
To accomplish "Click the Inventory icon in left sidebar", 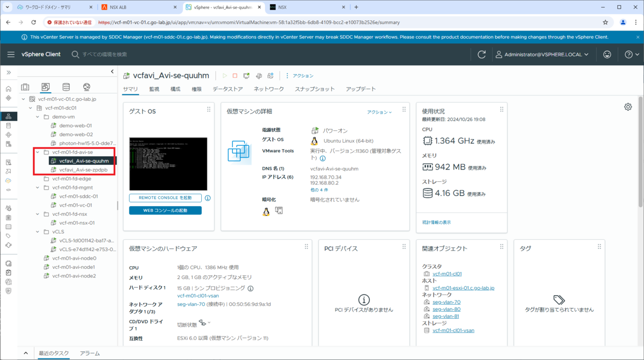I will [9, 116].
